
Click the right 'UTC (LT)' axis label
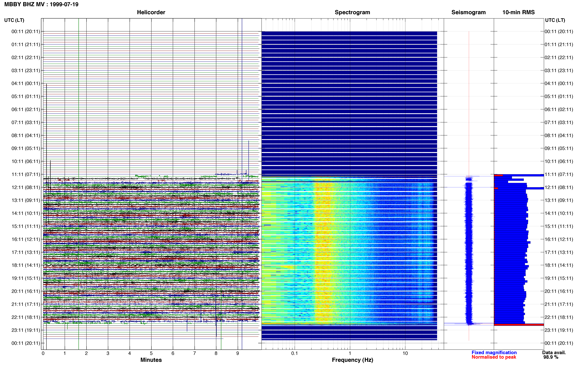555,20
